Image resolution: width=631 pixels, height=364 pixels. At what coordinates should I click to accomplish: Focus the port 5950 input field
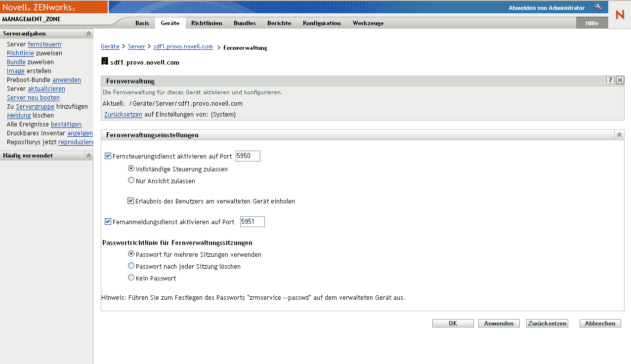click(248, 156)
